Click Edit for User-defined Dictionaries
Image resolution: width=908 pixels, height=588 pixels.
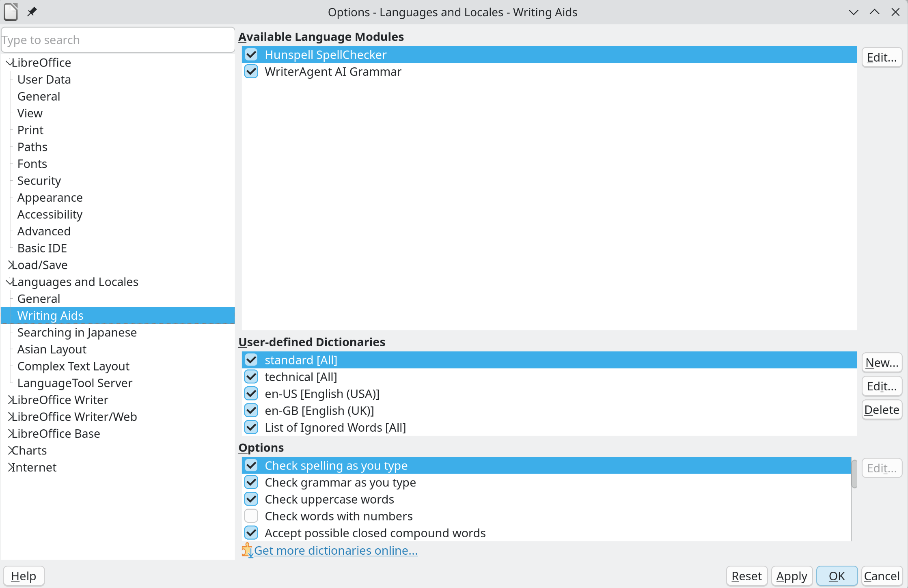coord(882,386)
